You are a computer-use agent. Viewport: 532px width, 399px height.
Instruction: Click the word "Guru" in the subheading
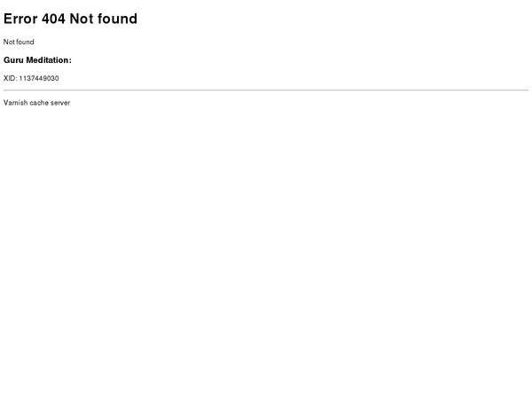click(13, 60)
